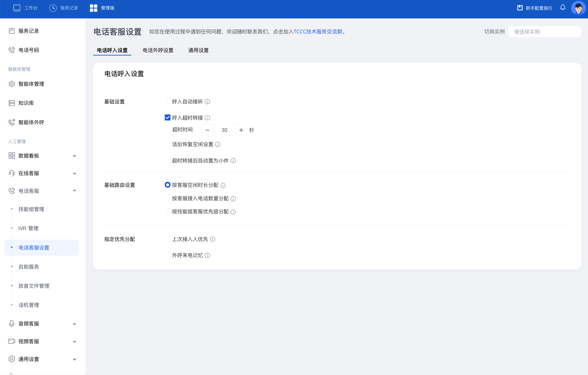Open 知识库 in the sidebar

(26, 103)
